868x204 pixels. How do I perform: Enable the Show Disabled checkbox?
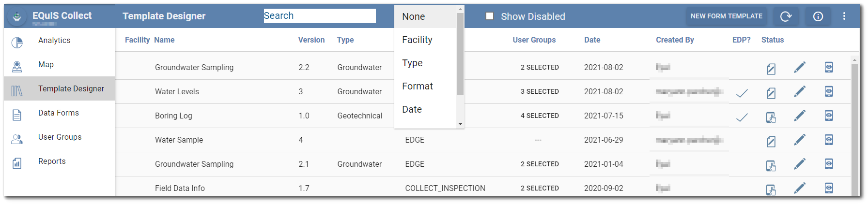[490, 16]
